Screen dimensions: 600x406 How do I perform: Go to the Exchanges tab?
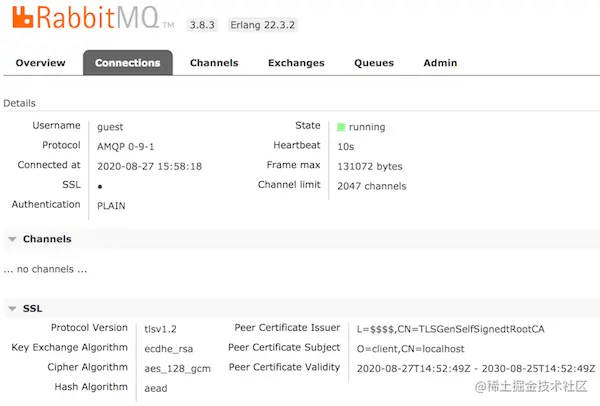tap(296, 63)
